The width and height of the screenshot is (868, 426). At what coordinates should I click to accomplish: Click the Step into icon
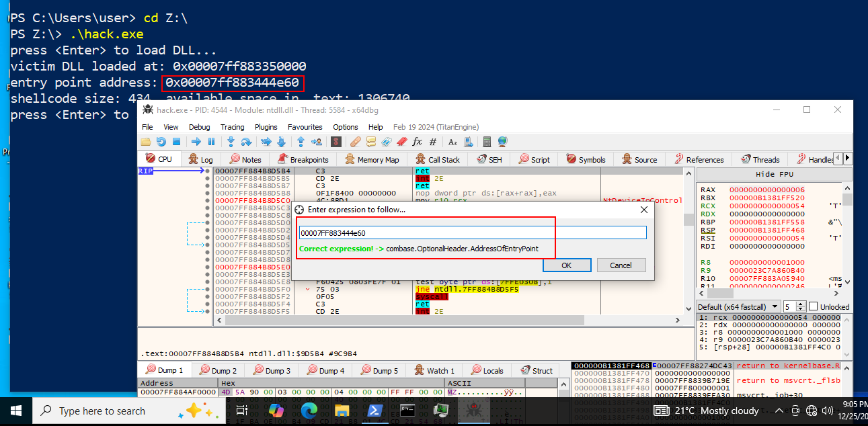[231, 142]
